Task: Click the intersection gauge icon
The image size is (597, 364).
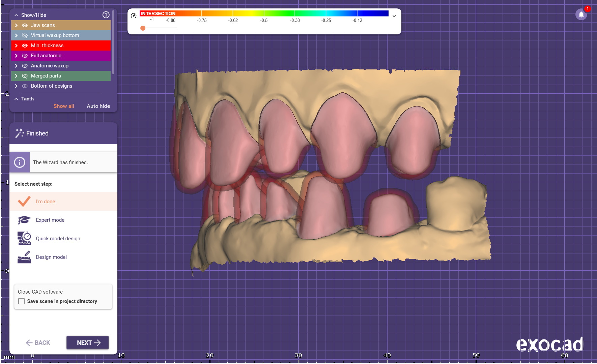Action: click(x=134, y=16)
